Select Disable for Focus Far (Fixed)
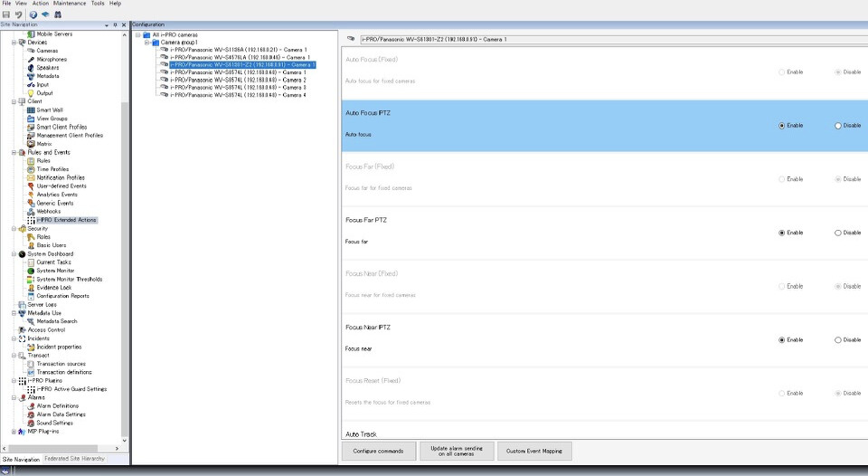Image resolution: width=868 pixels, height=476 pixels. [x=838, y=179]
